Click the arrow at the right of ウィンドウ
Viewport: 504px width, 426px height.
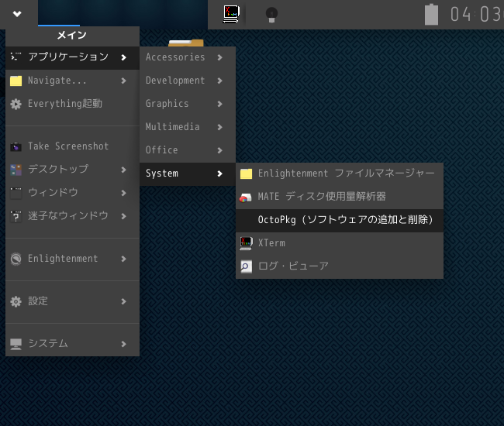pyautogui.click(x=124, y=193)
